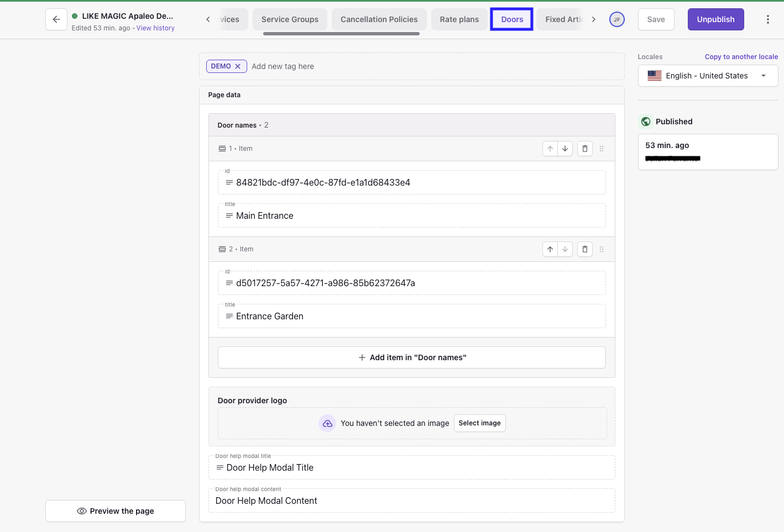Image resolution: width=784 pixels, height=532 pixels.
Task: Click the back arrow button
Action: click(56, 19)
